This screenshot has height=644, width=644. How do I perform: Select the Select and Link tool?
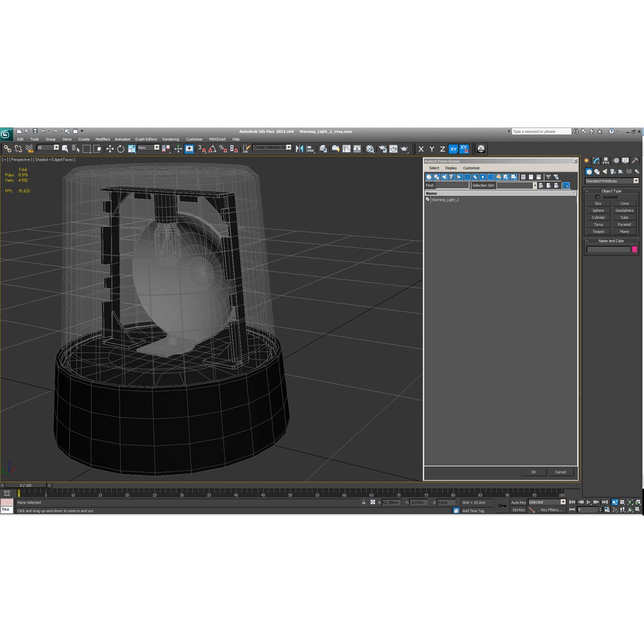point(7,148)
